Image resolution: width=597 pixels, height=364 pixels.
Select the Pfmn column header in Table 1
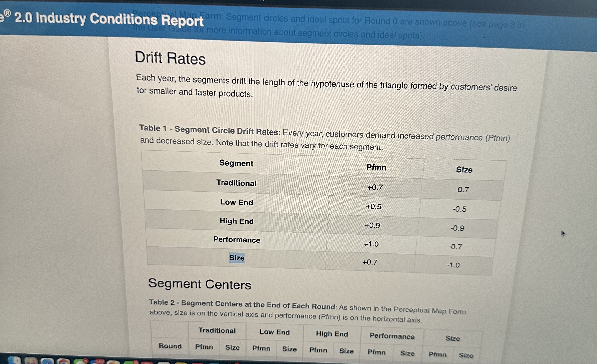pos(376,167)
